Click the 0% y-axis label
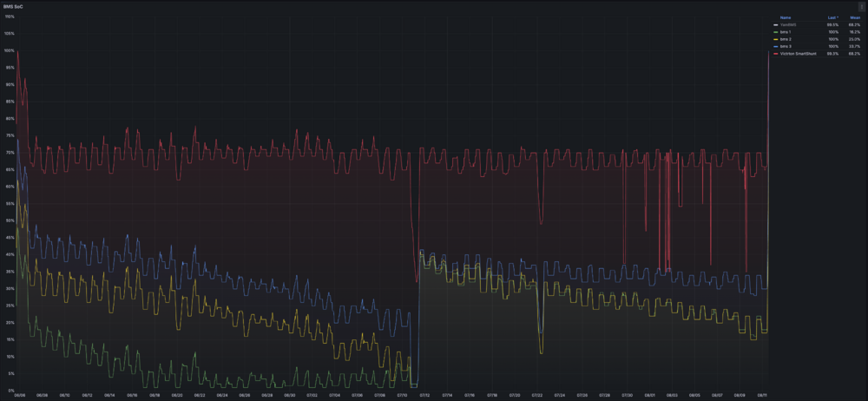This screenshot has height=401, width=868. click(11, 391)
